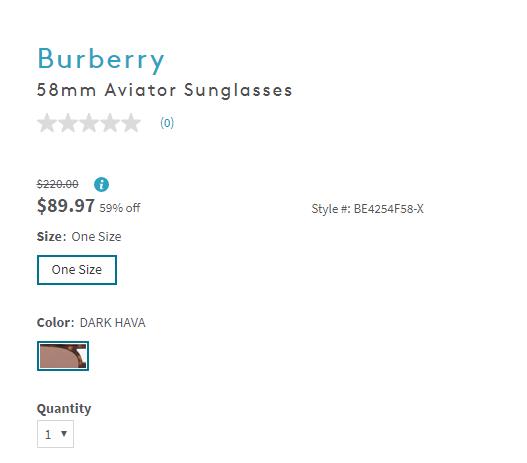
Task: Click the quantity dropdown arrow
Action: coord(64,434)
